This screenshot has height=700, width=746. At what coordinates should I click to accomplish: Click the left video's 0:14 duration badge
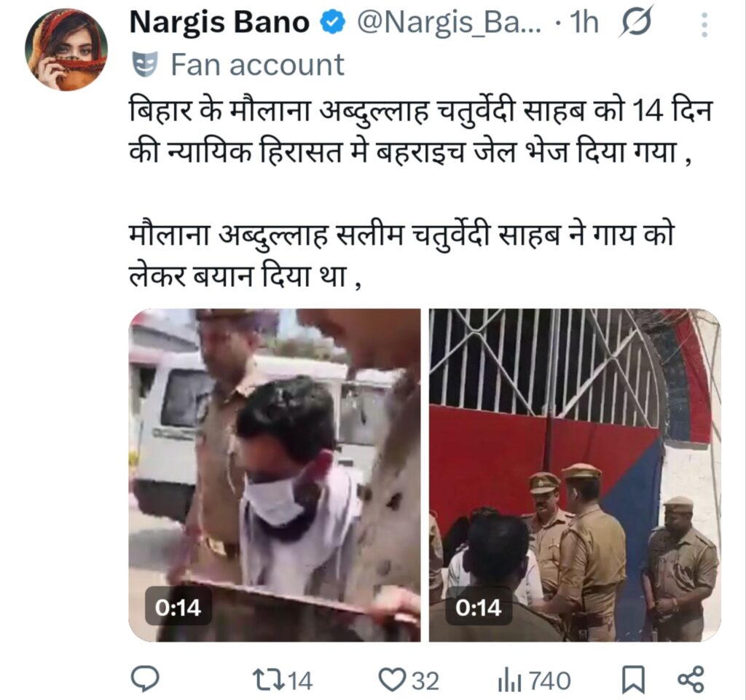[x=178, y=607]
